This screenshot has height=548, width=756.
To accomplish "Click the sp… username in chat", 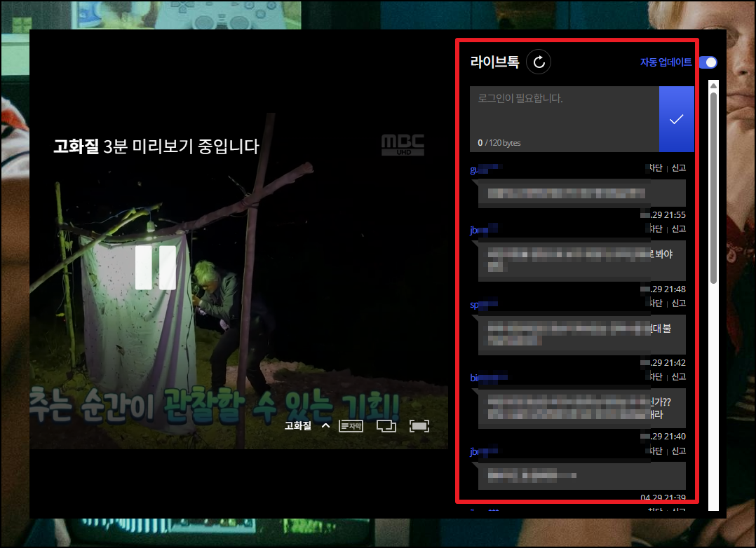I will click(x=484, y=305).
